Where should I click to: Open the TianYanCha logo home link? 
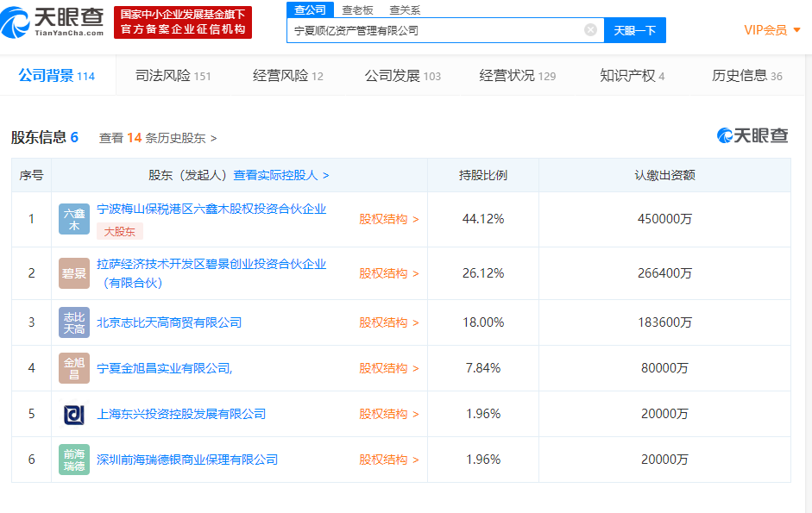click(x=53, y=22)
